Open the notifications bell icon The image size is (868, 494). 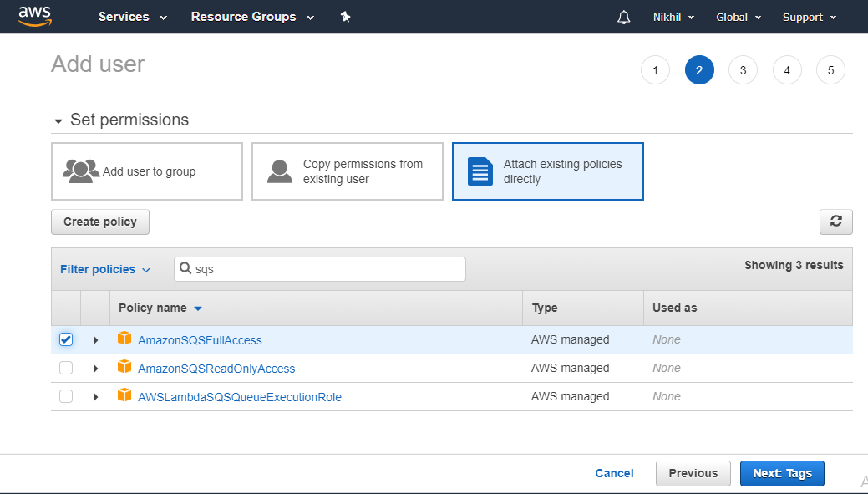624,18
